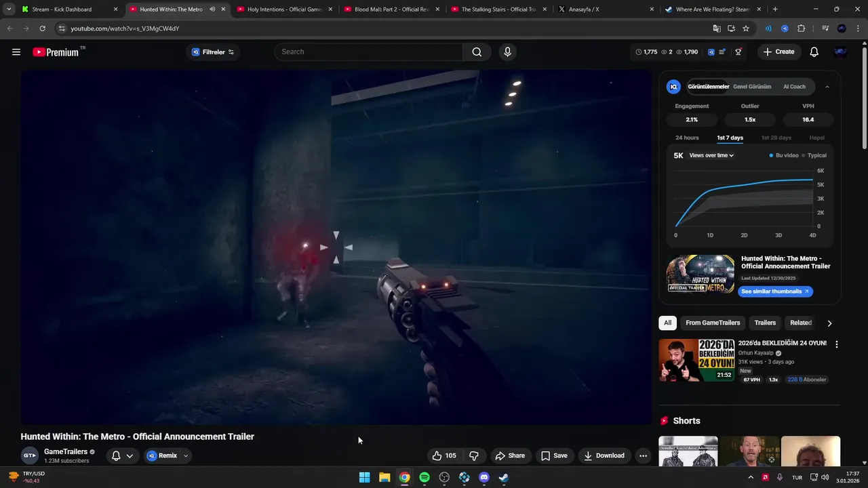Viewport: 868px width, 488px height.
Task: Open the Remix dropdown arrow
Action: [x=185, y=455]
